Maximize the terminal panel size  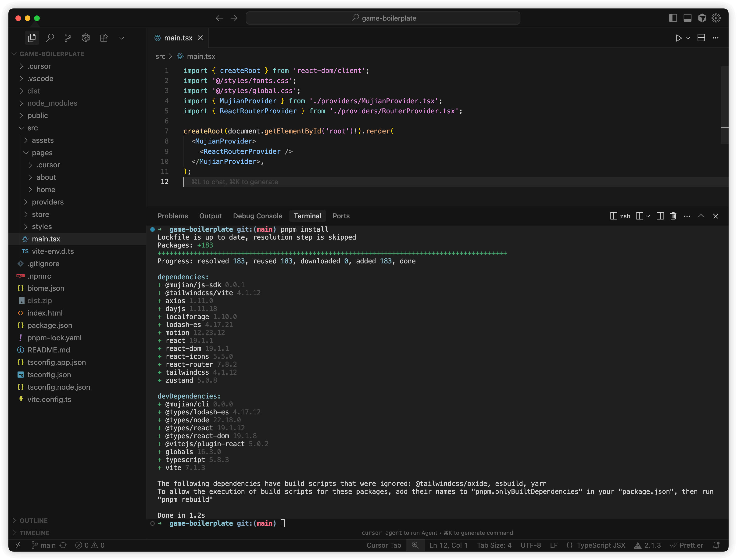pos(701,216)
